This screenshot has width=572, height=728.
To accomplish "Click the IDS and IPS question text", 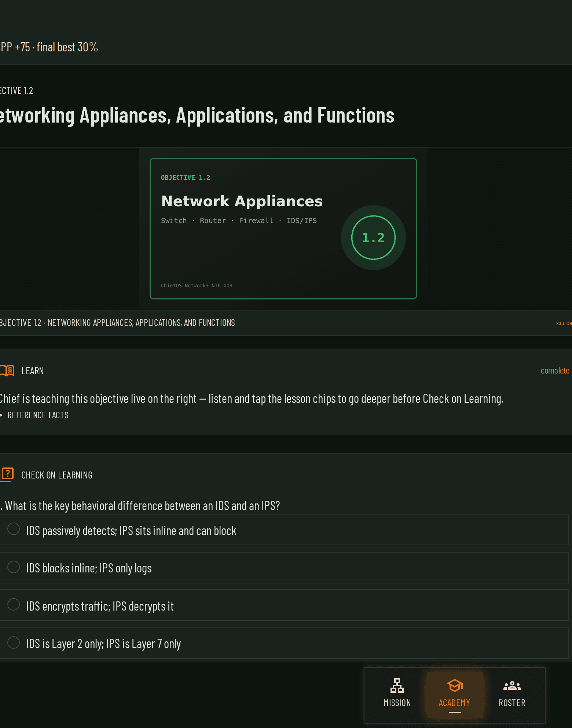I will (140, 506).
